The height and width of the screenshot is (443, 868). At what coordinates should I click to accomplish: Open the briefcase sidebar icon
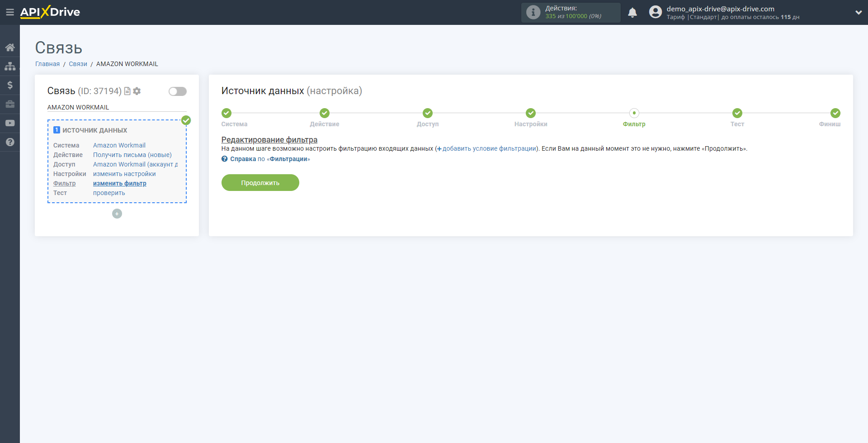pyautogui.click(x=10, y=104)
